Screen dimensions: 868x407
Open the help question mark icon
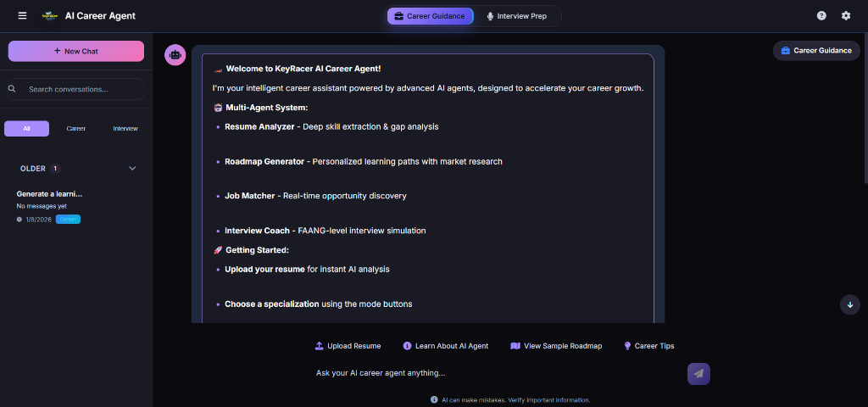tap(821, 15)
